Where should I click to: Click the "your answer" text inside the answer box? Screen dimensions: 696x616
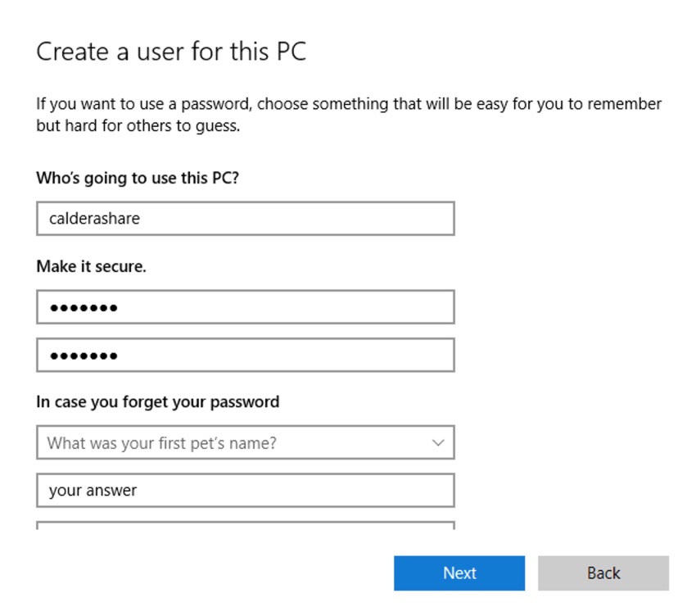point(93,491)
